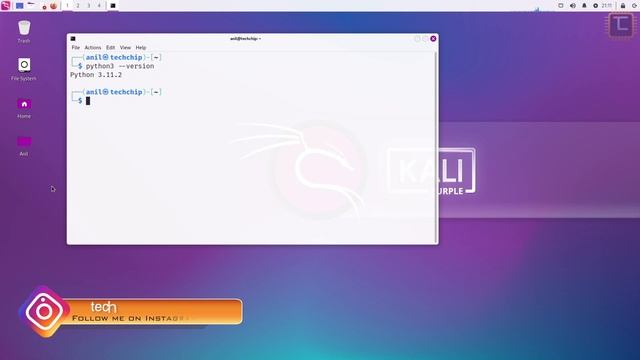
Task: Open the terminal File menu
Action: [x=76, y=48]
